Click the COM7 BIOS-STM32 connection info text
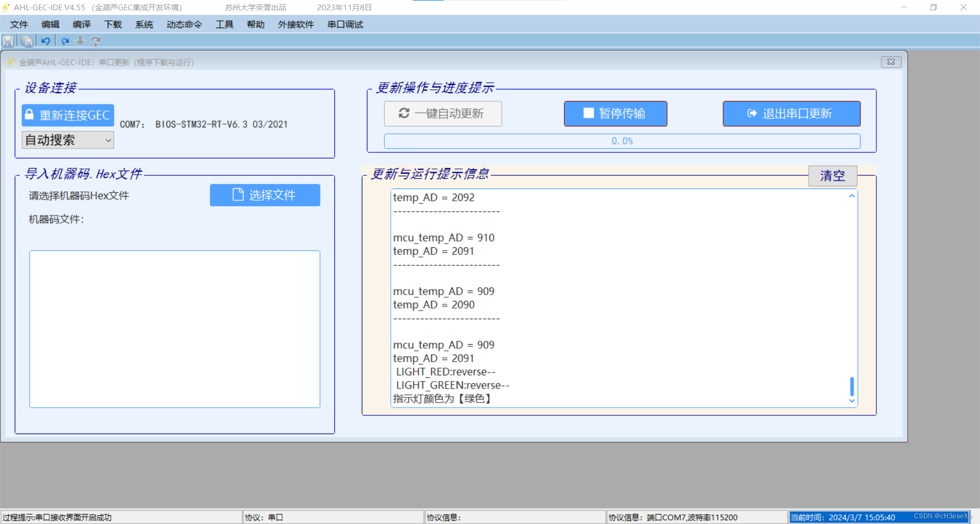Image resolution: width=980 pixels, height=524 pixels. pyautogui.click(x=204, y=125)
